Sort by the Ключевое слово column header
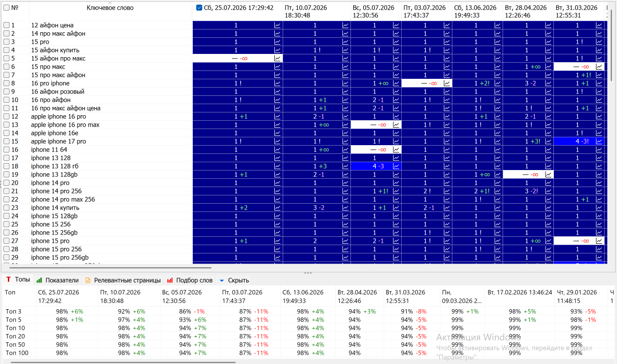The image size is (617, 364). tap(110, 8)
